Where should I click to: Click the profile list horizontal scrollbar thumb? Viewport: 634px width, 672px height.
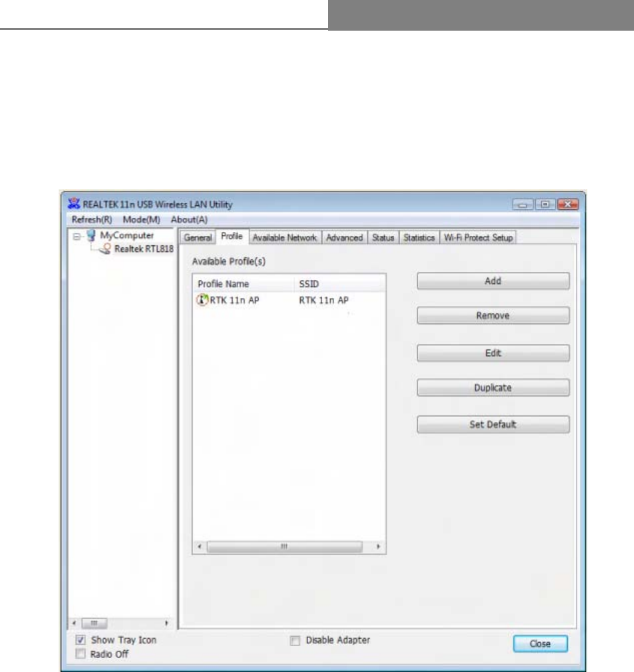coord(285,547)
